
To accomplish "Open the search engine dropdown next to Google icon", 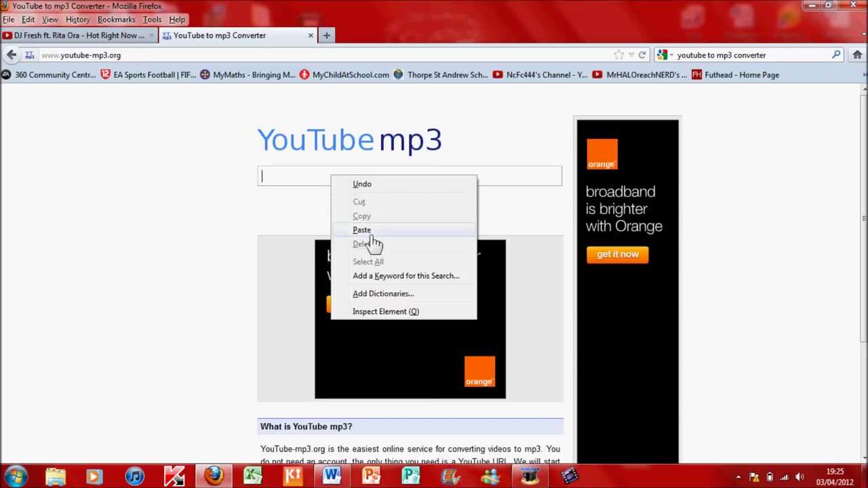I will [671, 55].
